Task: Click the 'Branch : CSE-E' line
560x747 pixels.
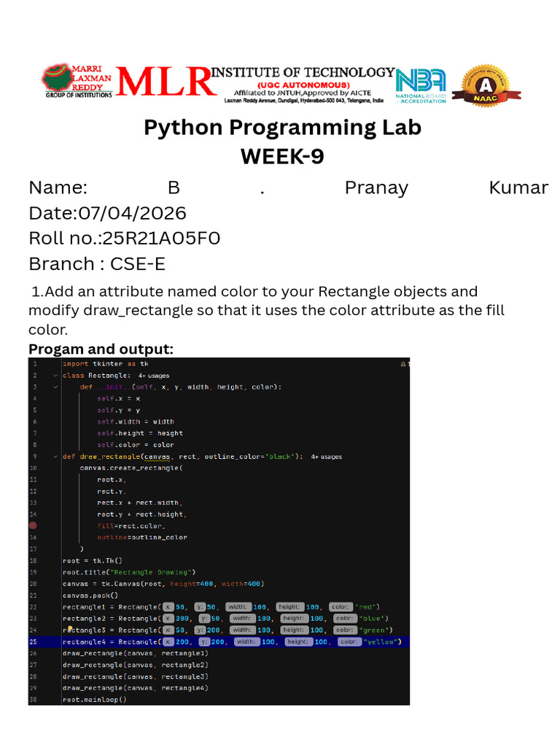Action: pos(97,264)
